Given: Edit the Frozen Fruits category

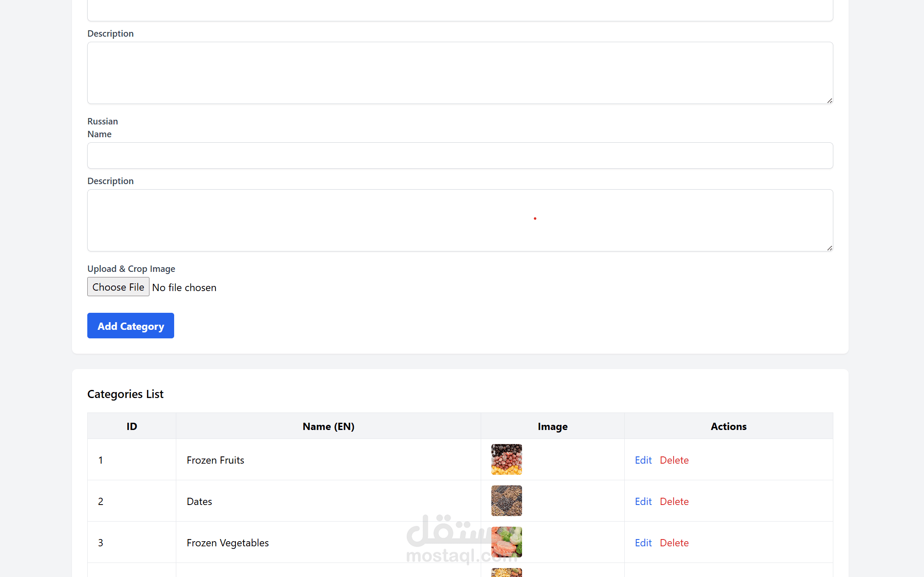Looking at the screenshot, I should click(x=643, y=460).
